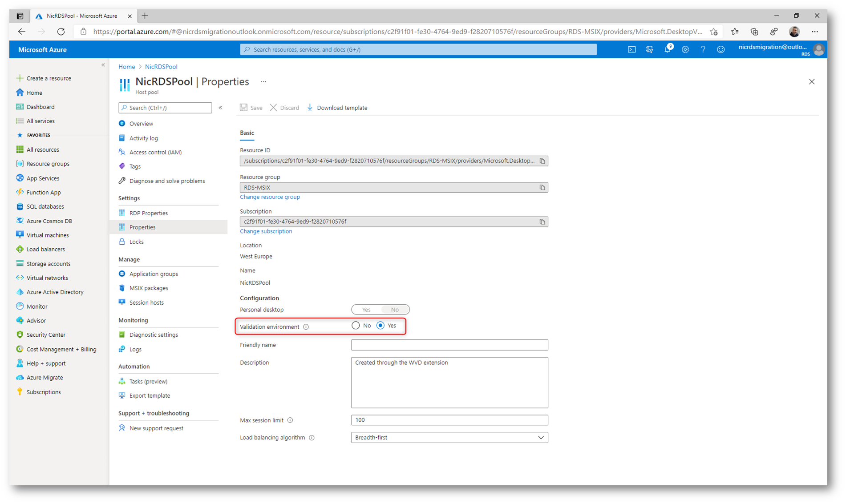Viewport: 846px width, 504px height.
Task: Open MSIX packages under Manage
Action: pyautogui.click(x=149, y=288)
